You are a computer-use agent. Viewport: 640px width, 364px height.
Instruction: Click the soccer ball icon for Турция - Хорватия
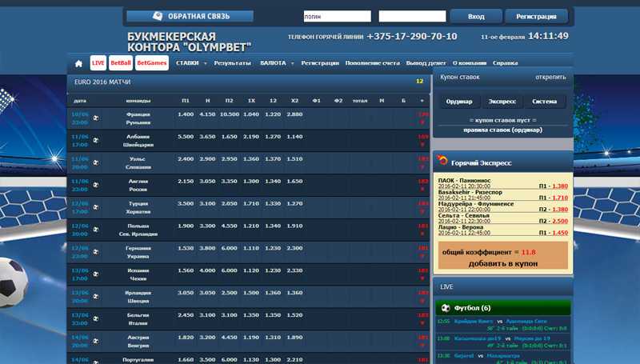point(95,207)
